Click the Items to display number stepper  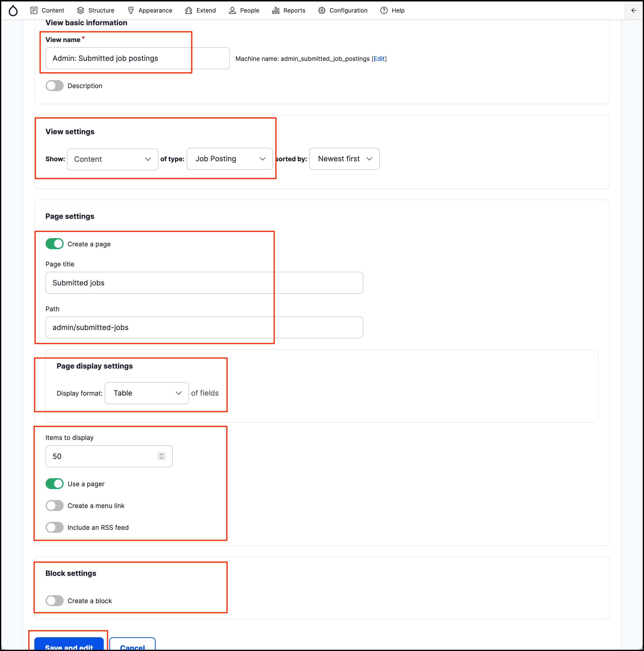[161, 456]
